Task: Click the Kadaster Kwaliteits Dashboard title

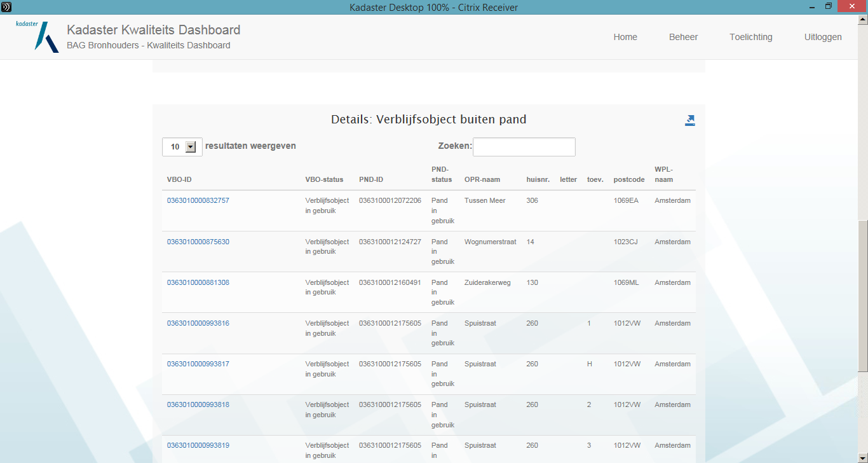Action: (154, 30)
